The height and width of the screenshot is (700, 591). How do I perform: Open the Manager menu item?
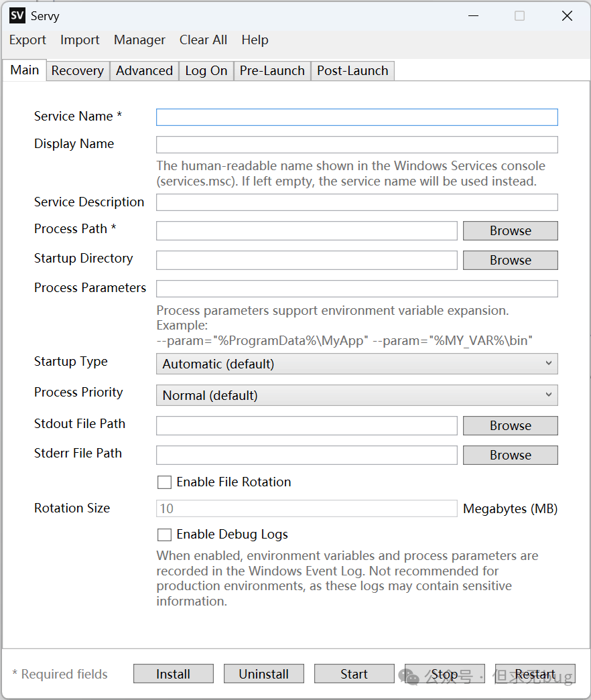point(139,40)
